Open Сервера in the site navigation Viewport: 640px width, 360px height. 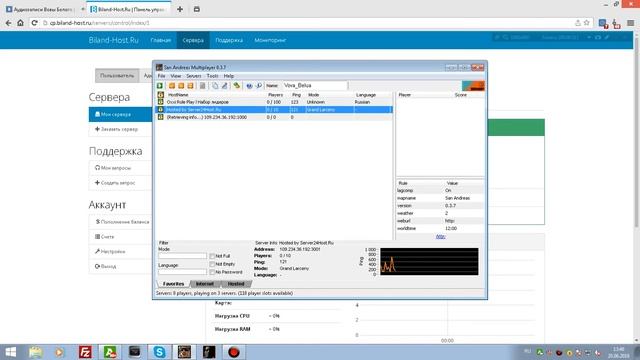pyautogui.click(x=193, y=40)
